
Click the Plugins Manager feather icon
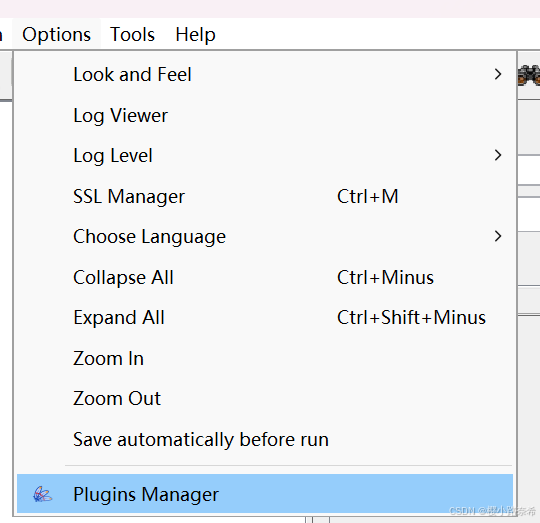42,494
